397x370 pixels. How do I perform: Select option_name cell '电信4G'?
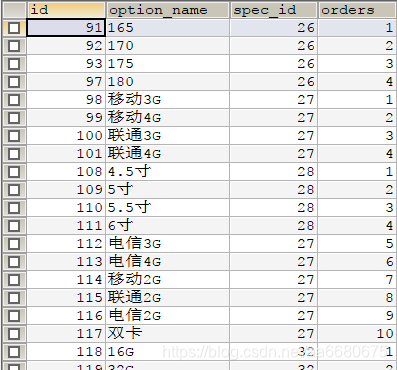(168, 262)
